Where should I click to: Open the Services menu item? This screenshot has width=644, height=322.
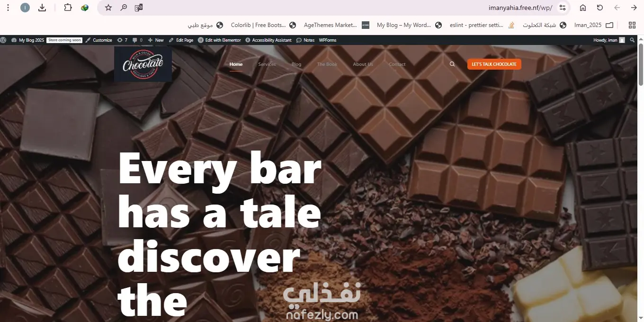pos(267,64)
